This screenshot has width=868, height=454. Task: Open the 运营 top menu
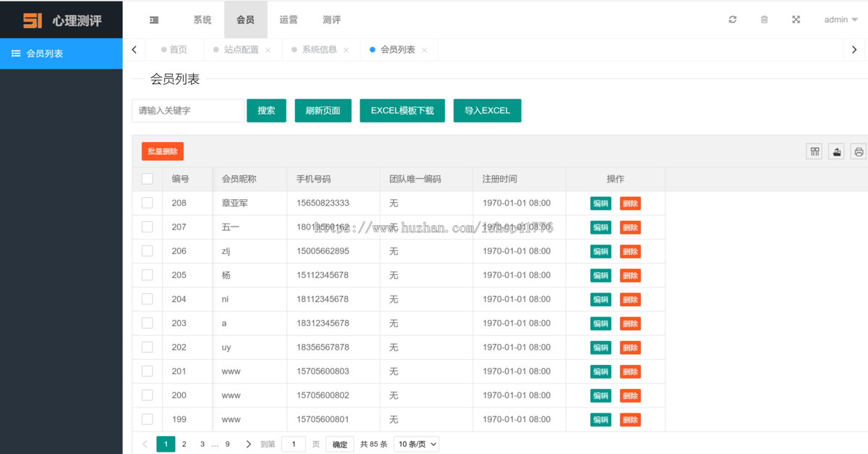click(x=289, y=20)
